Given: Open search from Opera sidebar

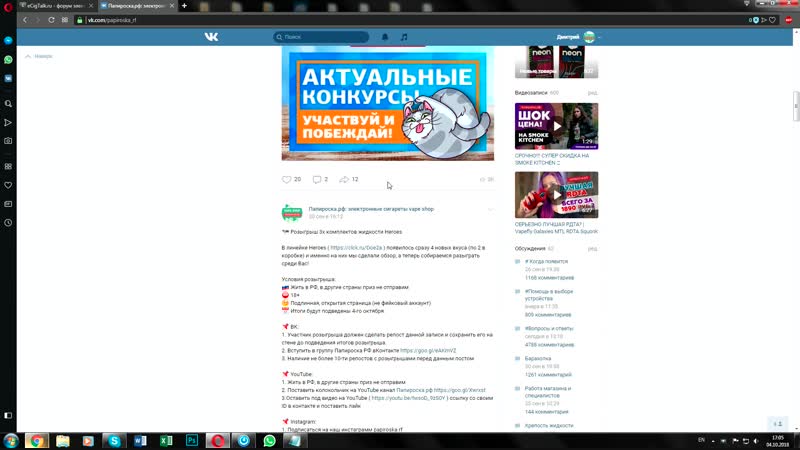Looking at the screenshot, I should click(8, 104).
